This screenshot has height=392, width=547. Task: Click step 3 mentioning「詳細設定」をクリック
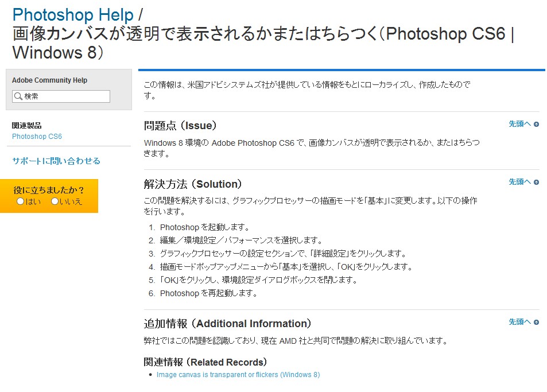283,254
